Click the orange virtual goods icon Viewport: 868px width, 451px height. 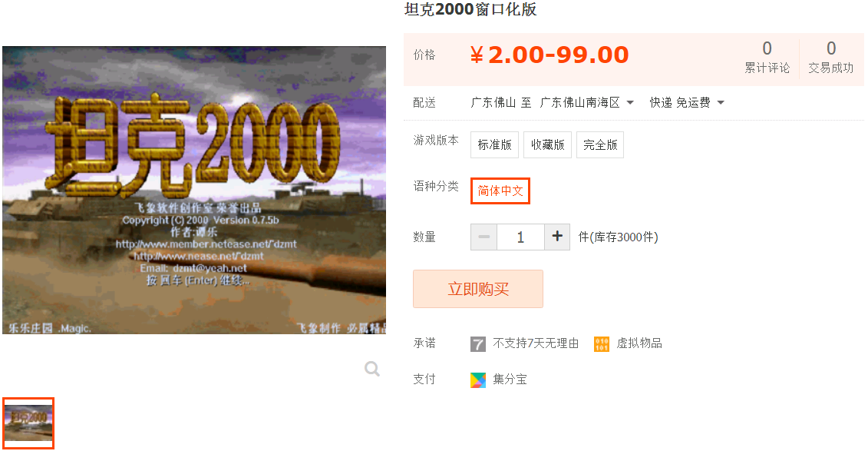602,344
